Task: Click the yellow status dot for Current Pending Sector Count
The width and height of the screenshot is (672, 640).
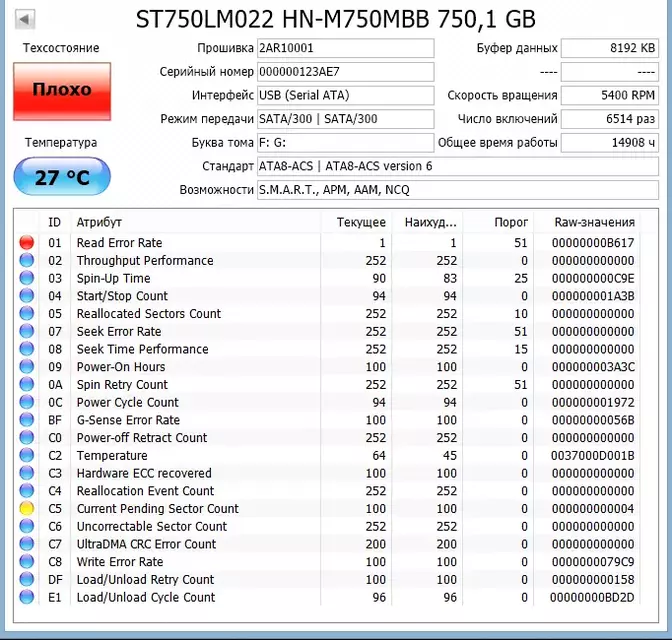Action: 27,508
